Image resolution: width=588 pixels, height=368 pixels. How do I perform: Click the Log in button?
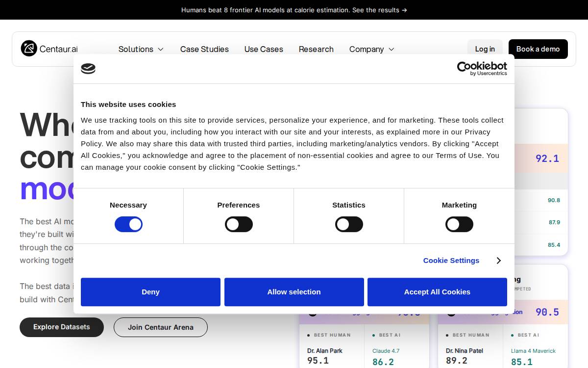(485, 49)
